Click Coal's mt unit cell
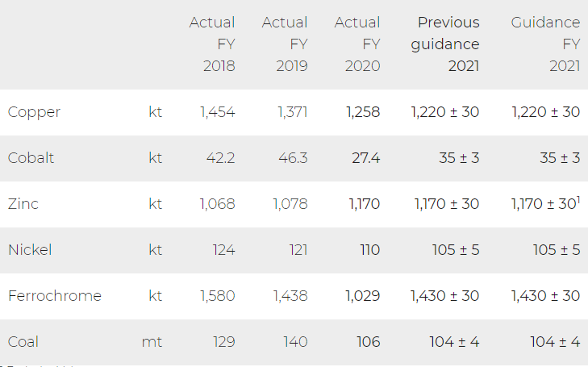Viewport: 588px width, 367px height. click(152, 342)
